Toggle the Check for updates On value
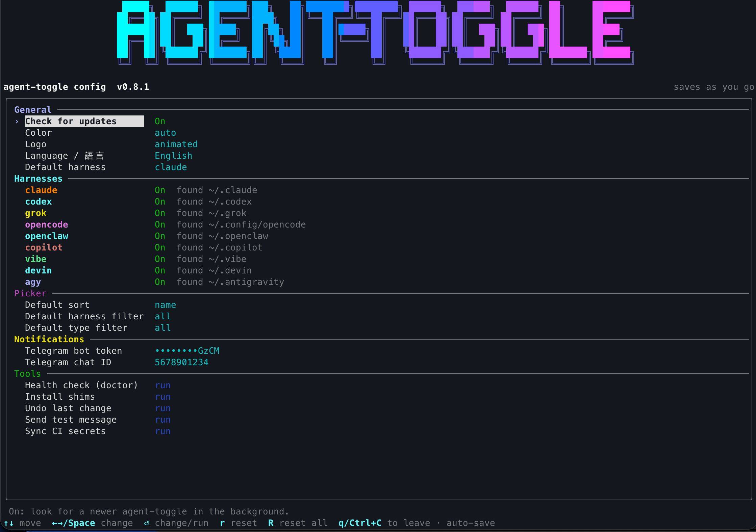 tap(160, 121)
